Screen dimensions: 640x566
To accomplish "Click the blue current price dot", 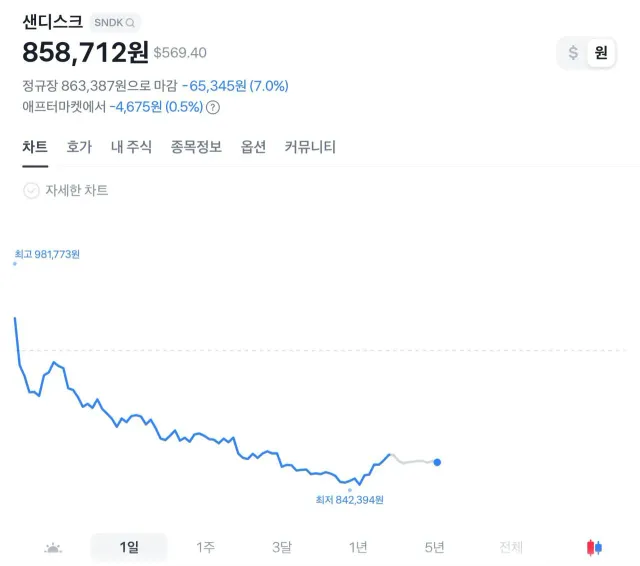I will 437,462.
